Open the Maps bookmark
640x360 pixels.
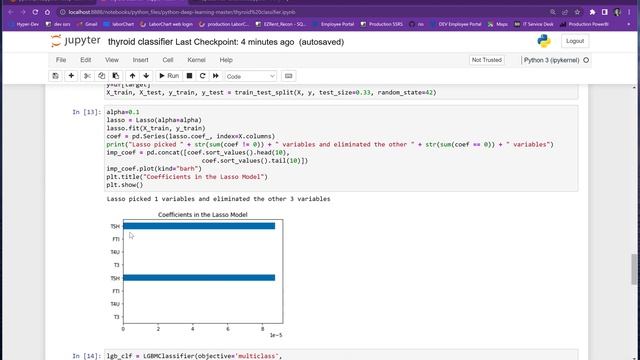click(498, 24)
